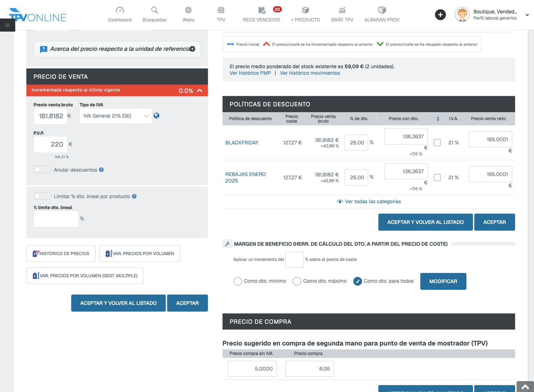
Task: Focus the P.V.P. price field
Action: pyautogui.click(x=50, y=144)
